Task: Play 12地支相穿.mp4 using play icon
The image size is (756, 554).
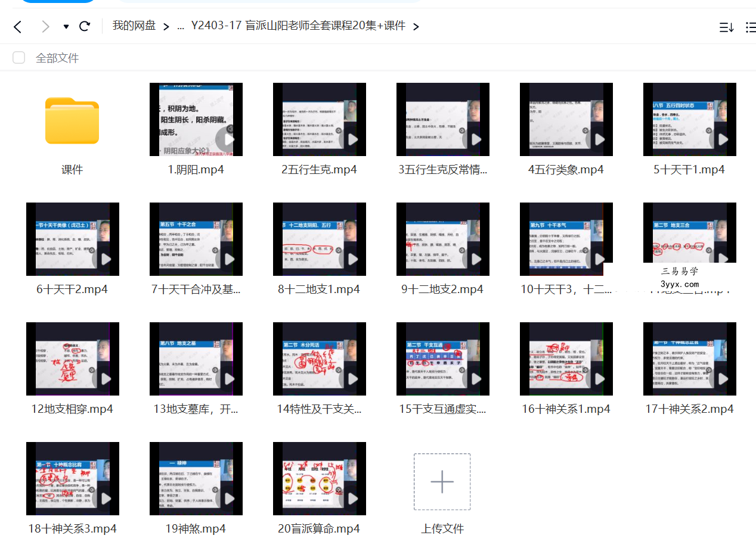Action: tap(106, 379)
